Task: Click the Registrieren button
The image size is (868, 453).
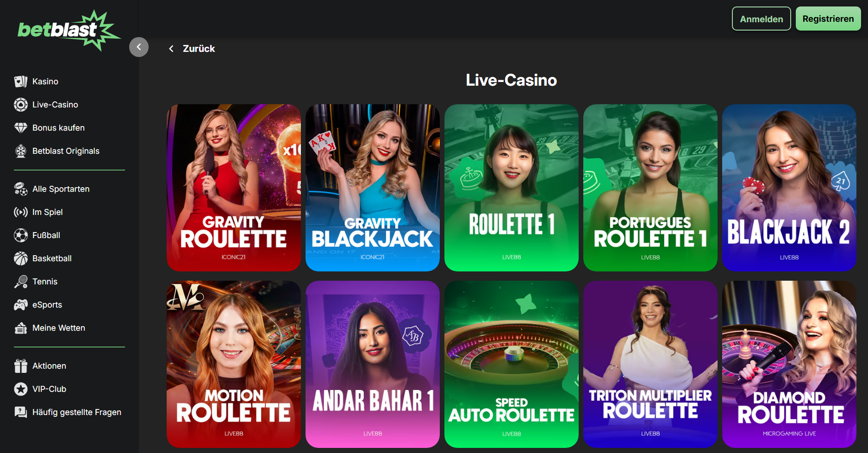Action: (828, 19)
